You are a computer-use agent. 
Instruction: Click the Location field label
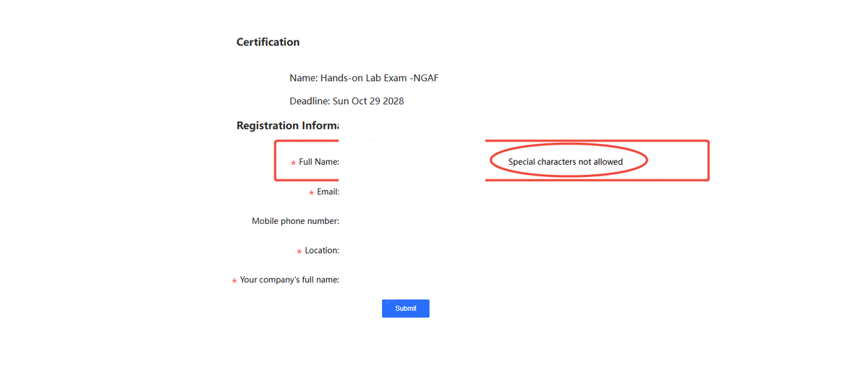pos(322,251)
